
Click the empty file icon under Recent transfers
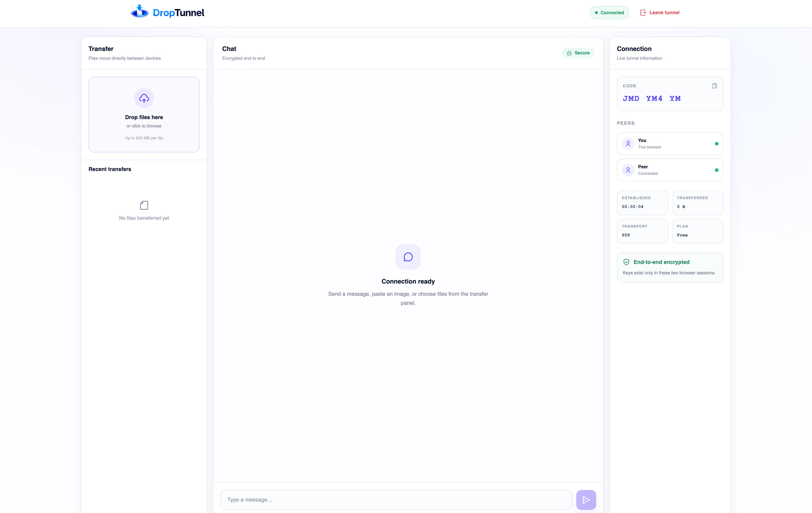pyautogui.click(x=144, y=205)
